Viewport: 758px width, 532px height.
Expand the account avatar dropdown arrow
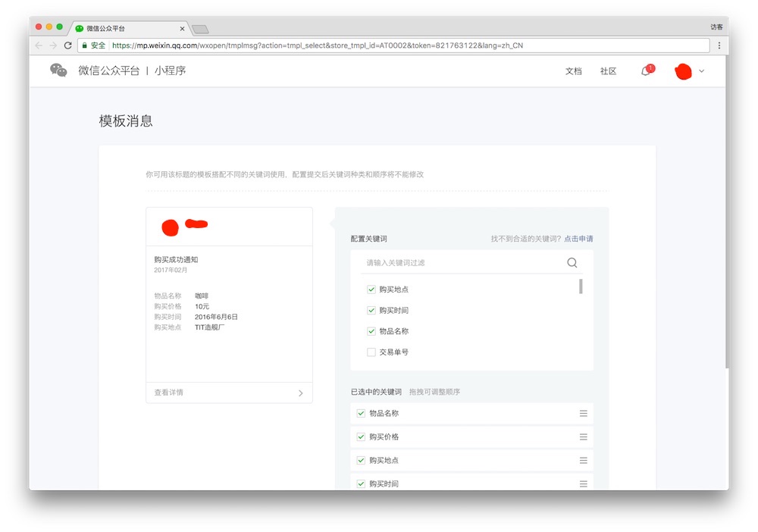coord(701,71)
